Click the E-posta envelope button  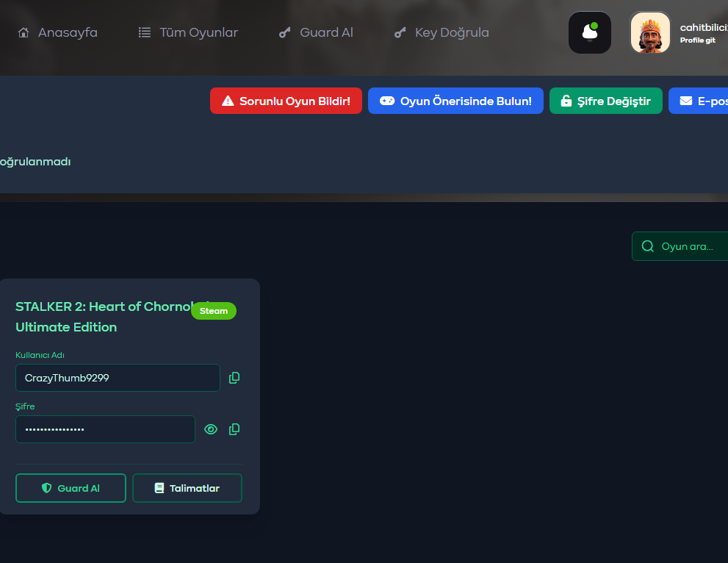[x=699, y=101]
